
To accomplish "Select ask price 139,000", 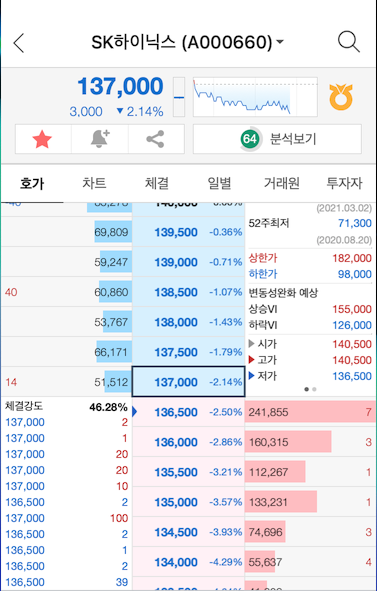I will pyautogui.click(x=188, y=262).
